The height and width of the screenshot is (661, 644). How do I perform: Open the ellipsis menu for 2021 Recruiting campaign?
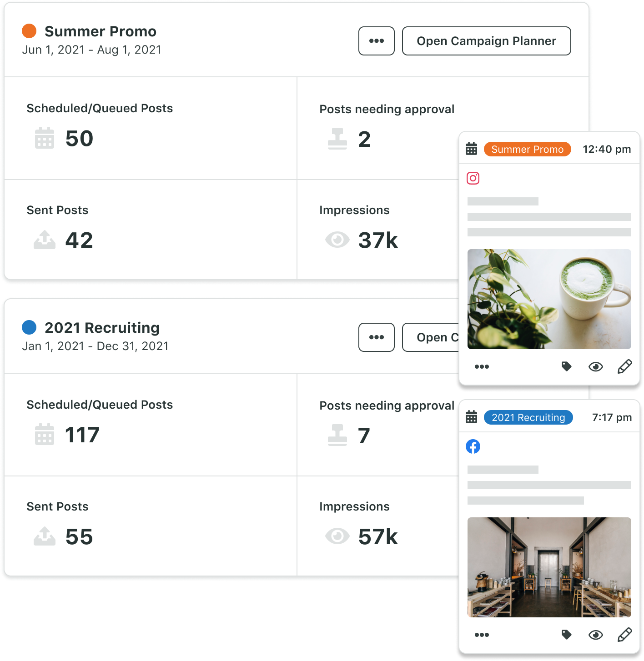[376, 337]
